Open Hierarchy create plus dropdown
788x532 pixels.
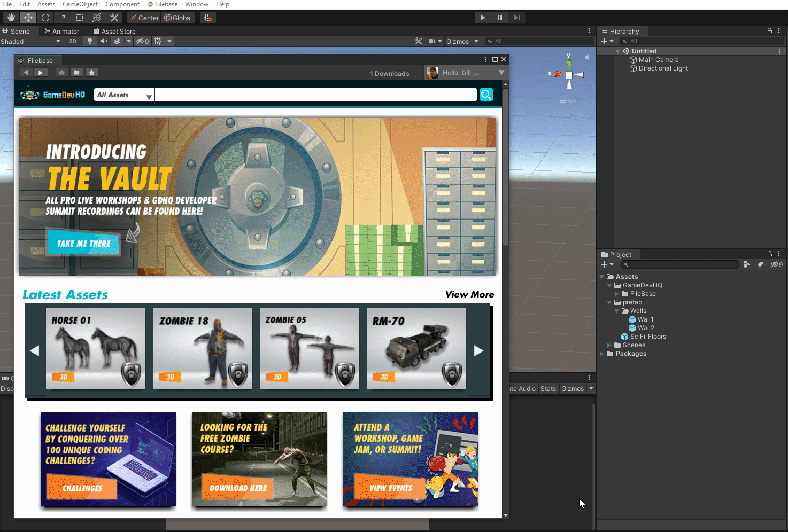(607, 41)
